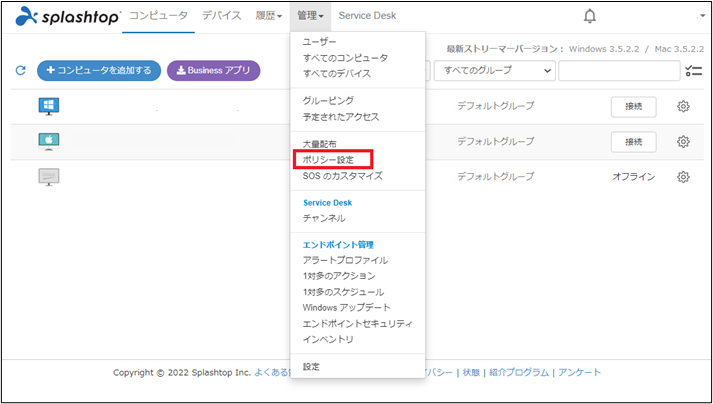Click コンピュータを追加する button
Screen dimensions: 713x404
pyautogui.click(x=99, y=71)
